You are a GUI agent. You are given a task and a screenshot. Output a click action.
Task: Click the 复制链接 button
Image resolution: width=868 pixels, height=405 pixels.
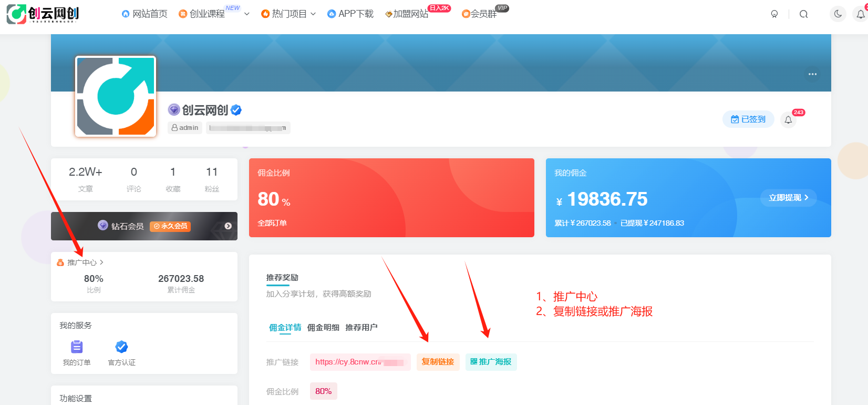[438, 362]
